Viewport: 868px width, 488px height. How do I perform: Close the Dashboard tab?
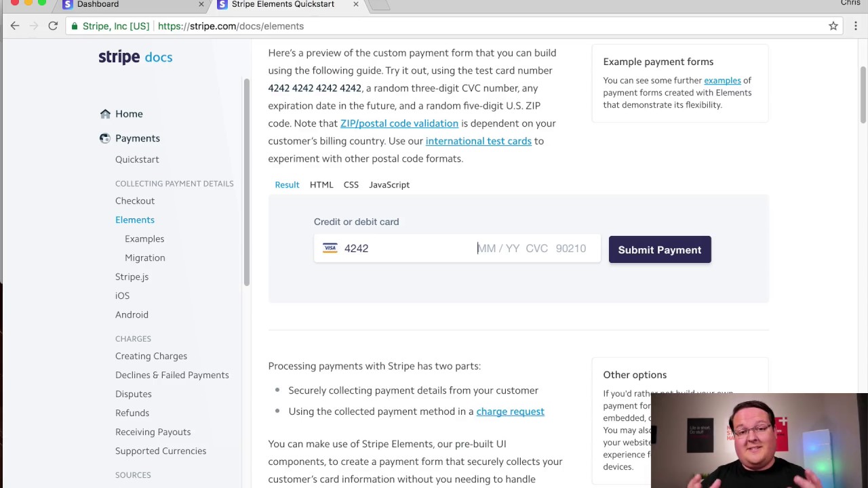[x=201, y=4]
